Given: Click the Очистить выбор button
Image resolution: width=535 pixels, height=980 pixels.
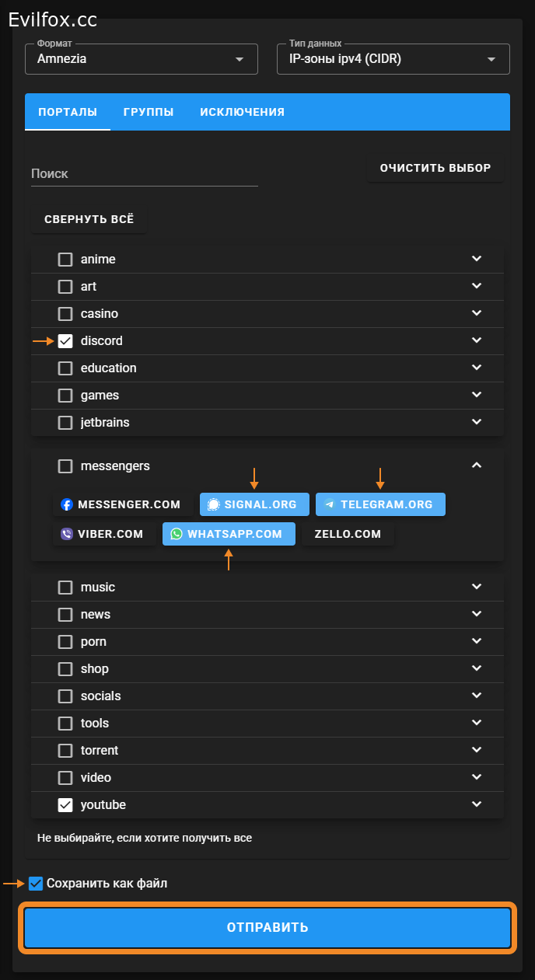Looking at the screenshot, I should point(435,168).
